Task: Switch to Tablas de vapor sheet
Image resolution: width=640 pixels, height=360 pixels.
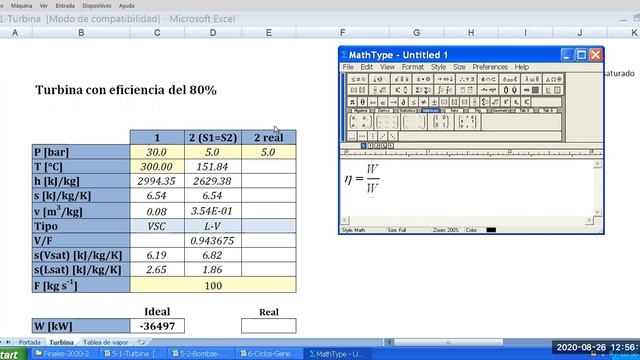Action: tap(105, 342)
